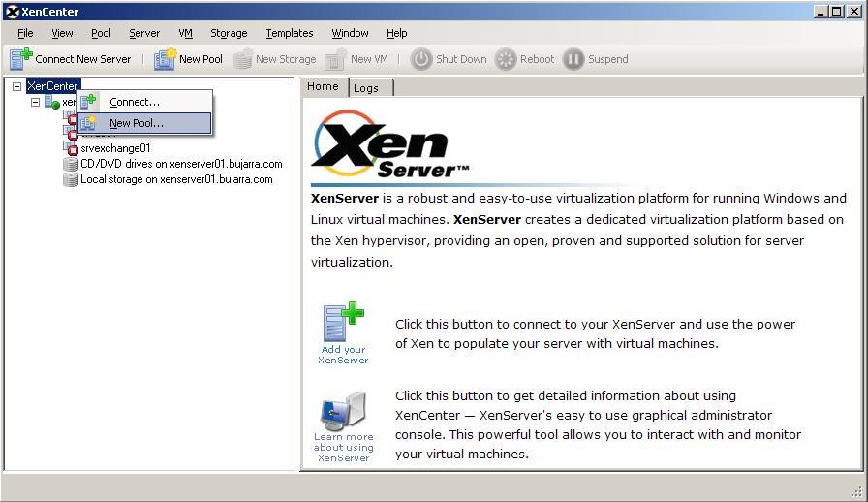Screen dimensions: 868x502
Task: Open the Help menu
Action: coord(397,33)
